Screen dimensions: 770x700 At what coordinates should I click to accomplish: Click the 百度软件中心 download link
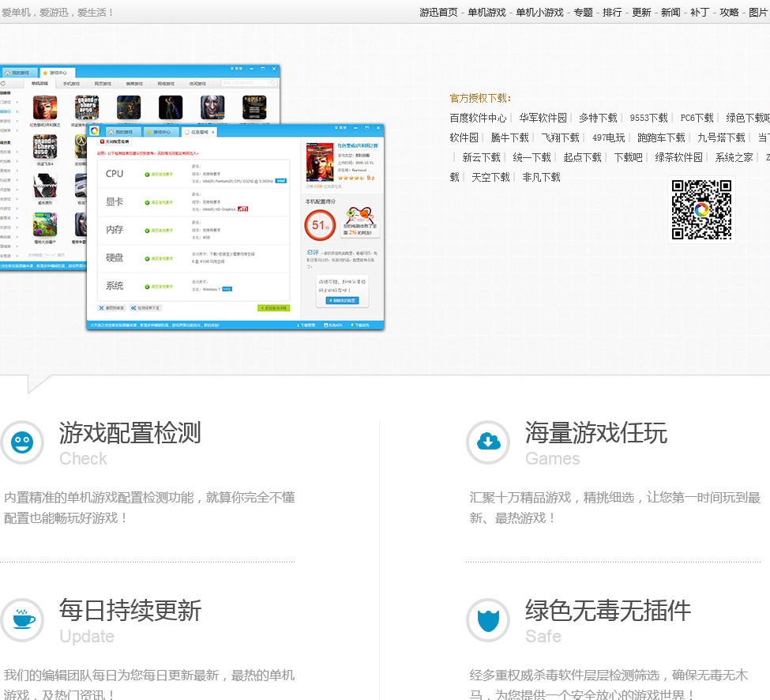point(478,118)
